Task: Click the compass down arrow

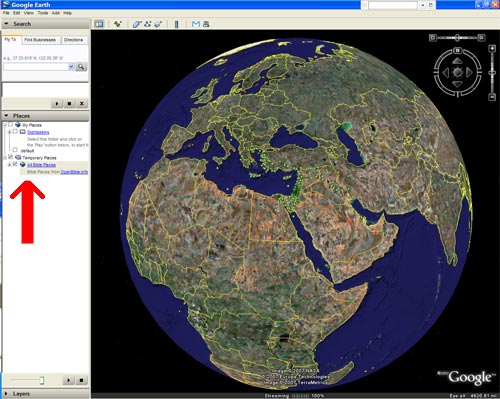Action: click(457, 84)
